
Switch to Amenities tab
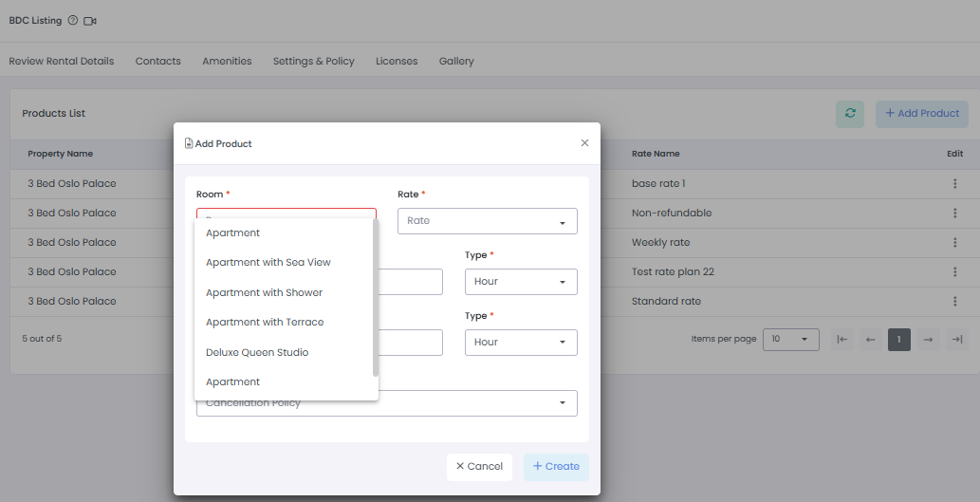pyautogui.click(x=227, y=62)
